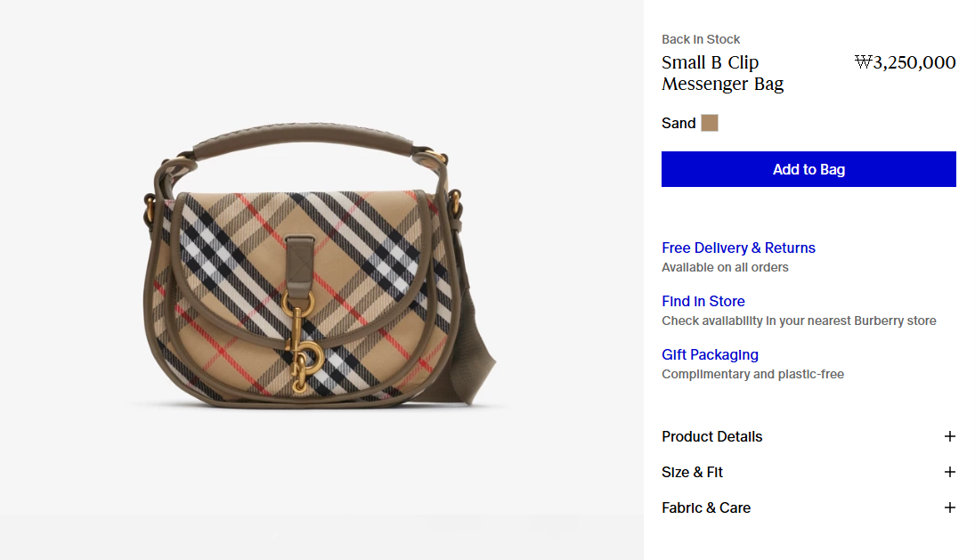Click the plus icon beside Fabric & Care

949,507
